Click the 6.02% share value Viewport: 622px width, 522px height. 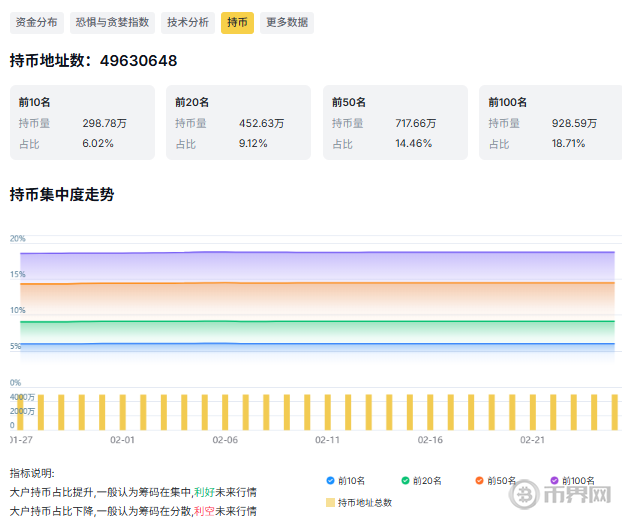pyautogui.click(x=98, y=144)
